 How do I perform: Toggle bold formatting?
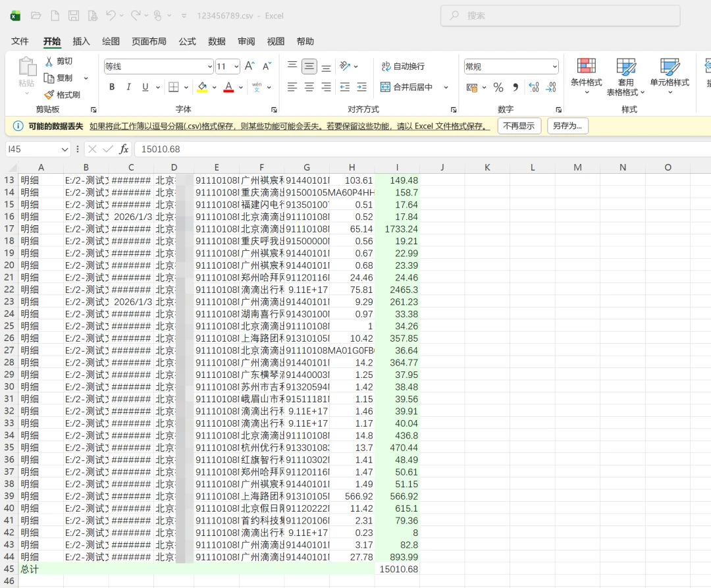[112, 86]
